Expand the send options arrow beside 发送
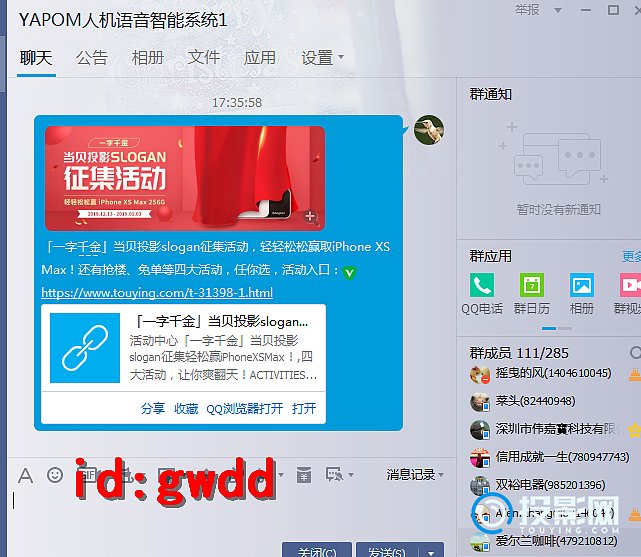 (431, 552)
